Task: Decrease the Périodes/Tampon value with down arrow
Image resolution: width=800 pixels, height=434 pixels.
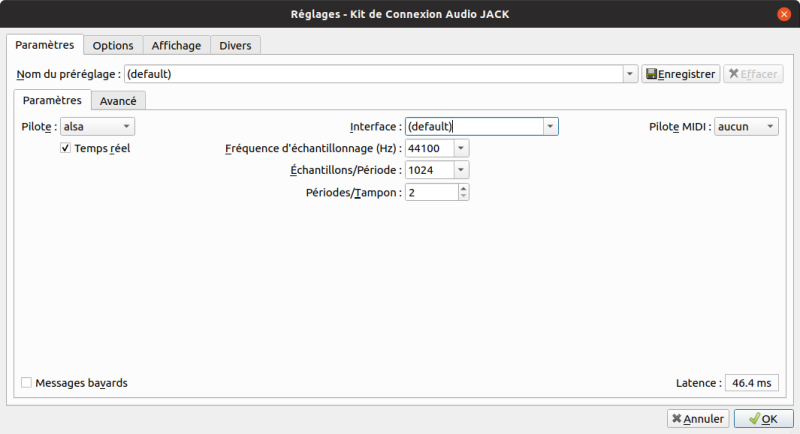Action: [x=462, y=196]
